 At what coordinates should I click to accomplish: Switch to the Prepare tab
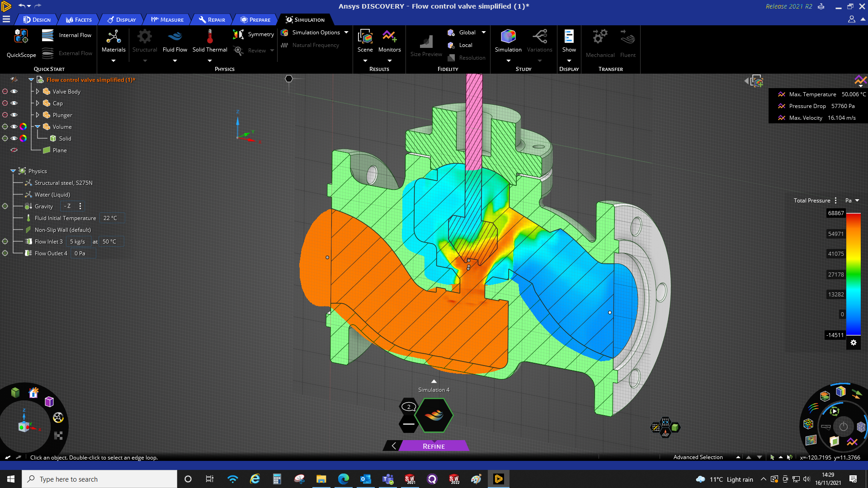256,19
